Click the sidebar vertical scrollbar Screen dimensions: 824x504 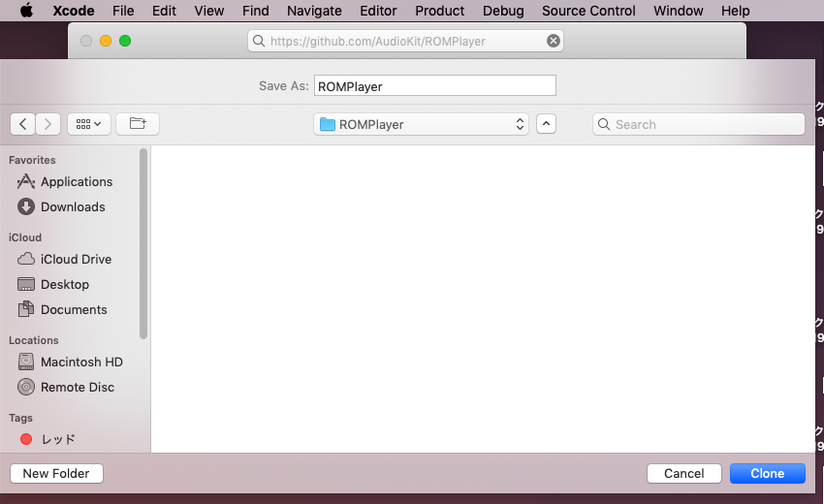point(143,244)
